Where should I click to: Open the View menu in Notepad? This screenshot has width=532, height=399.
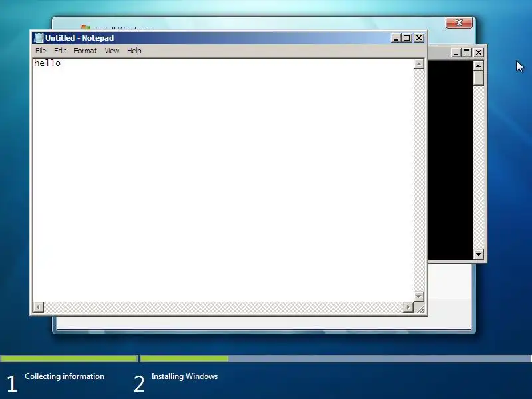(x=112, y=51)
